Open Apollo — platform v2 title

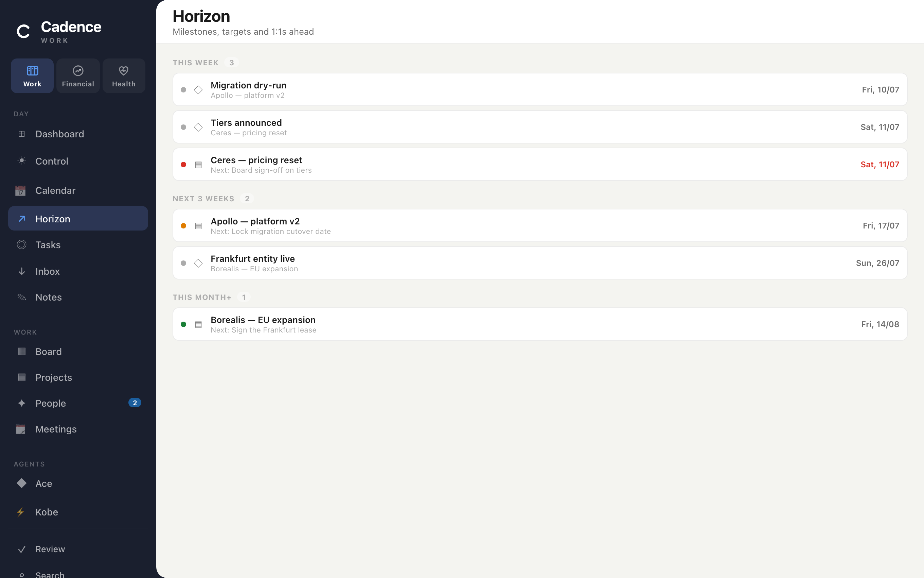(x=255, y=221)
